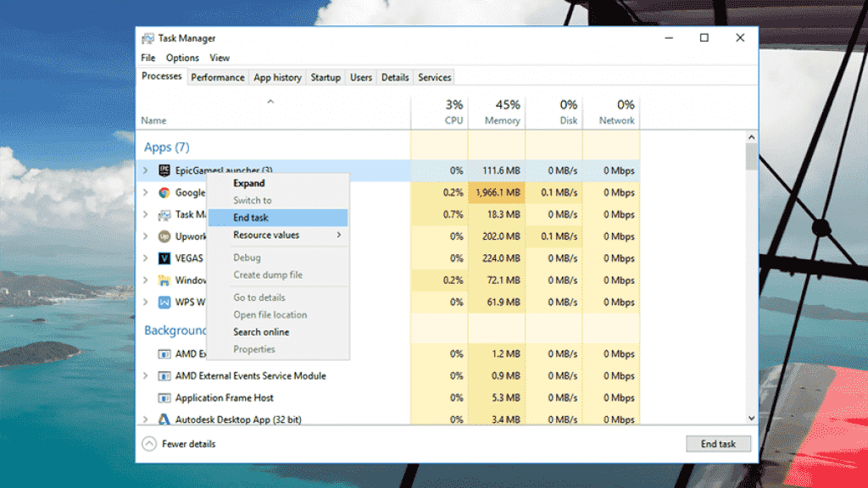The height and width of the screenshot is (488, 868).
Task: Click the Google Chrome process icon
Action: [165, 192]
